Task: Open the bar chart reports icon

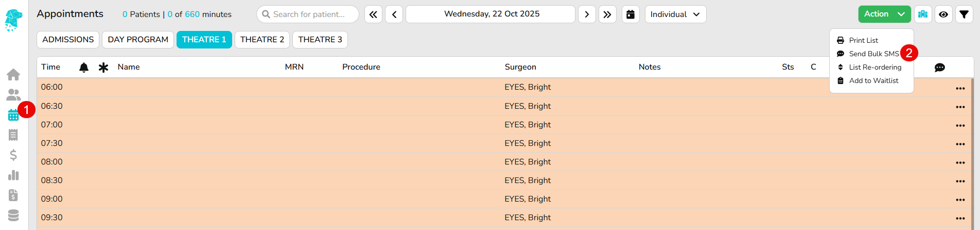Action: (x=13, y=175)
